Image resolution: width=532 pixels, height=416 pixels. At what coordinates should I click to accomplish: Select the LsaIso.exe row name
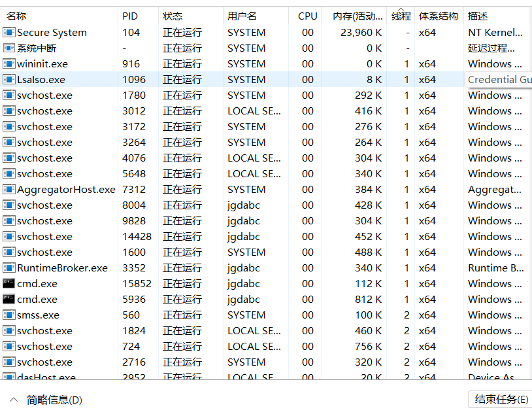pos(41,79)
